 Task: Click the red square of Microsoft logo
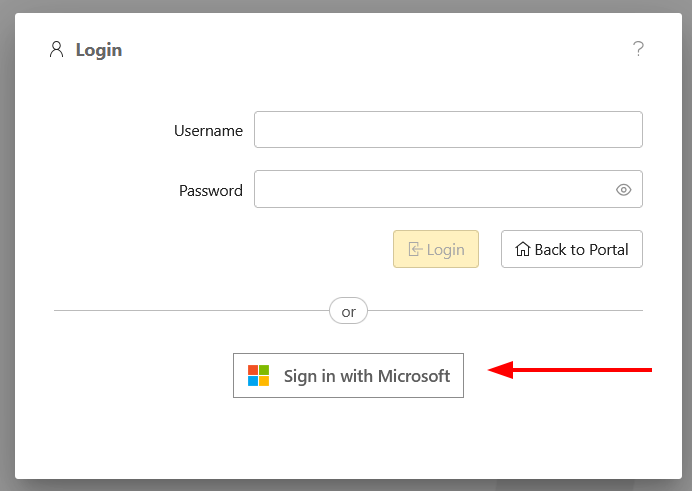[253, 370]
